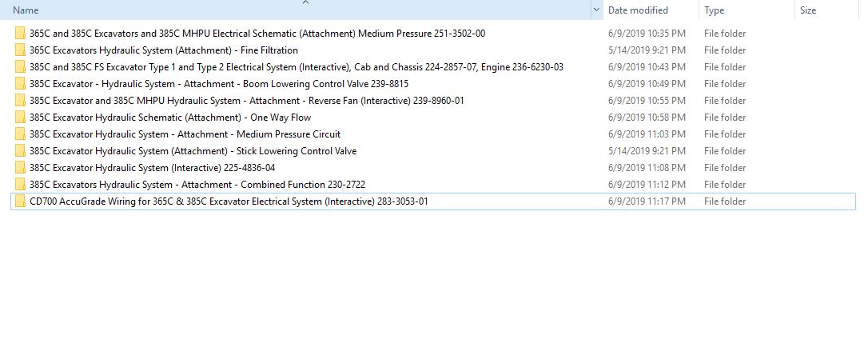868x355 pixels.
Task: Select Stick Lowering Control Valve folder name
Action: (x=193, y=150)
